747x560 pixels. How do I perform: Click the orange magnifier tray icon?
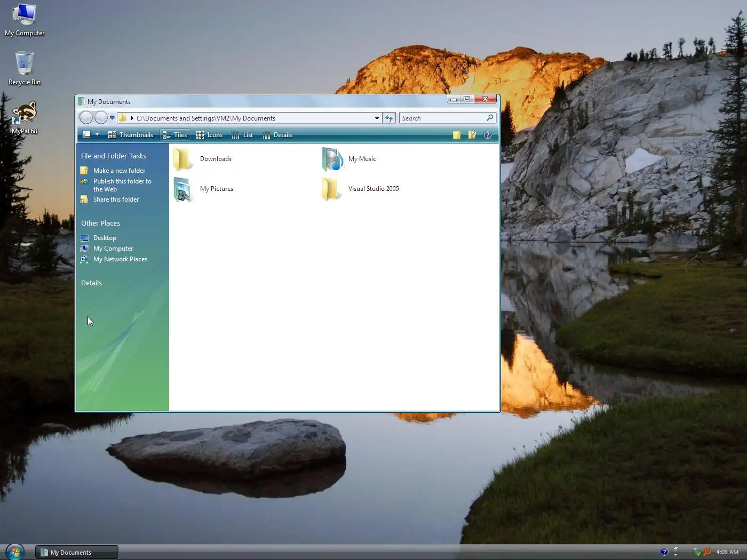point(707,552)
